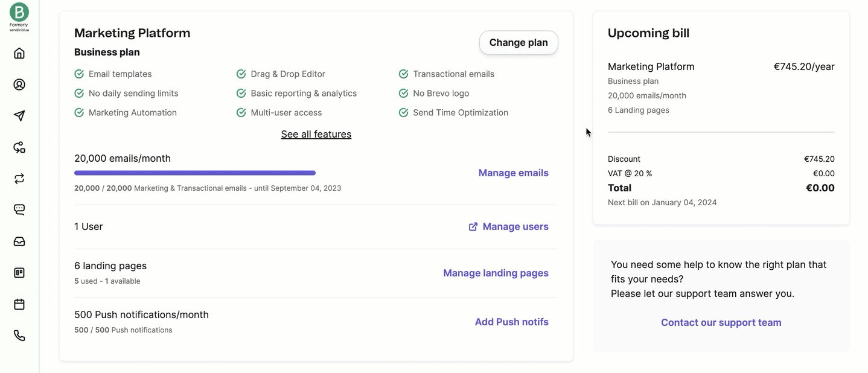868x373 pixels.
Task: Click external link icon beside Manage users
Action: (473, 227)
